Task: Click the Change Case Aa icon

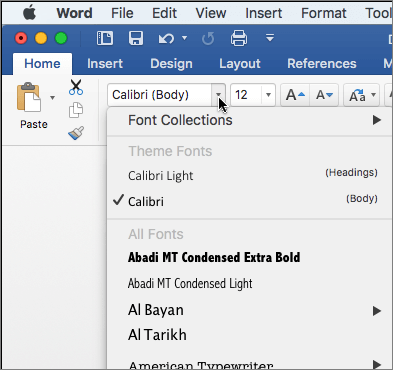Action: coord(357,95)
